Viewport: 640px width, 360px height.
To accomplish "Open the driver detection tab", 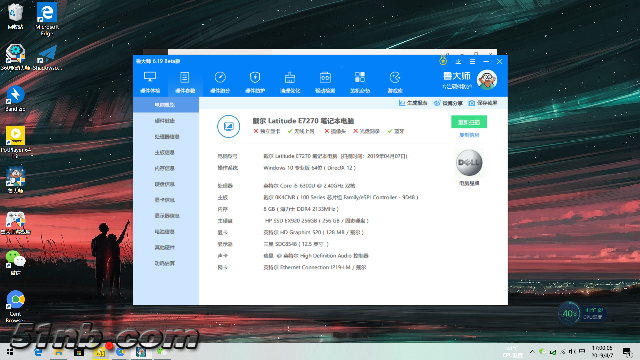I will pyautogui.click(x=325, y=82).
